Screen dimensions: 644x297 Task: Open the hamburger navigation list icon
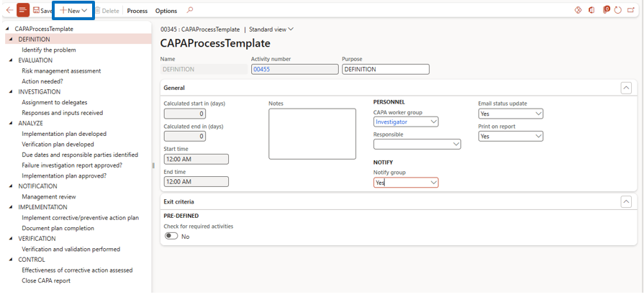[23, 11]
